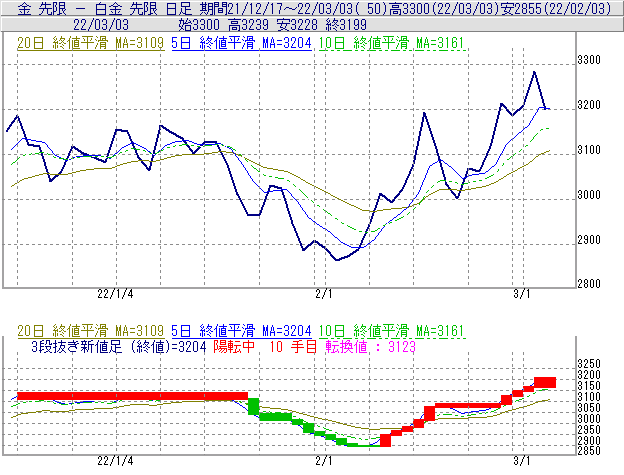Click the long red horizontal bar in lower chart
This screenshot has width=624, height=475.
pos(133,396)
